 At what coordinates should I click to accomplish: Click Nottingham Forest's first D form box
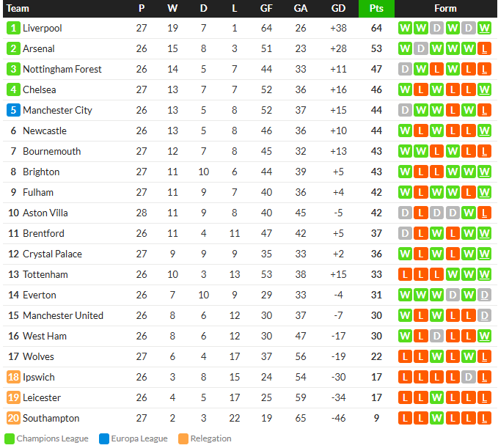[405, 69]
